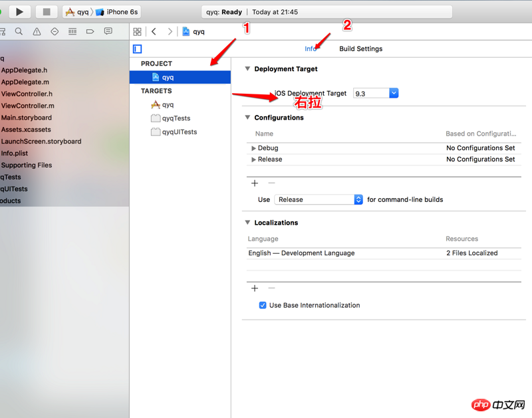This screenshot has height=418, width=532.
Task: Open the Issue navigator warning icon
Action: pyautogui.click(x=37, y=31)
